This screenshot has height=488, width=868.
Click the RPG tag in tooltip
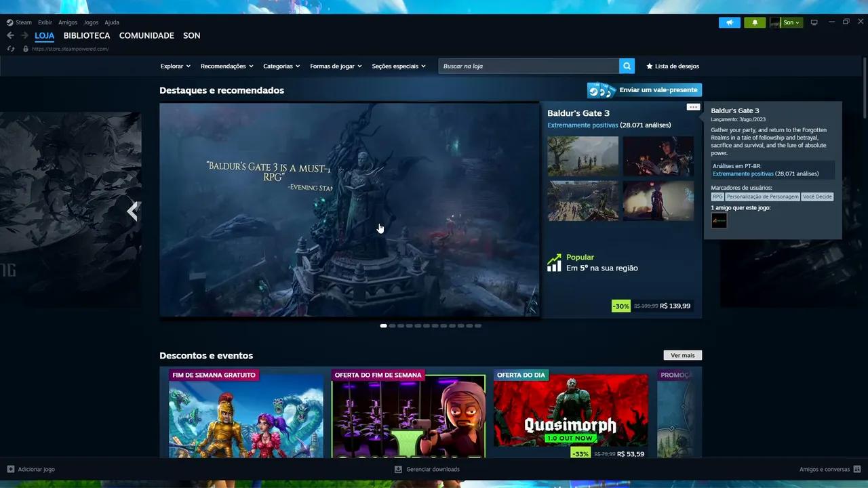pos(717,197)
